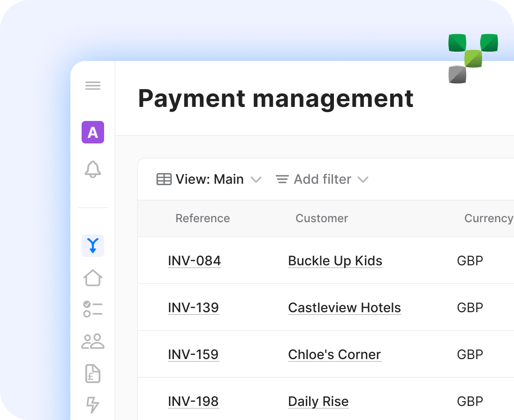Open the hamburger navigation menu
The image size is (514, 420).
(x=93, y=85)
